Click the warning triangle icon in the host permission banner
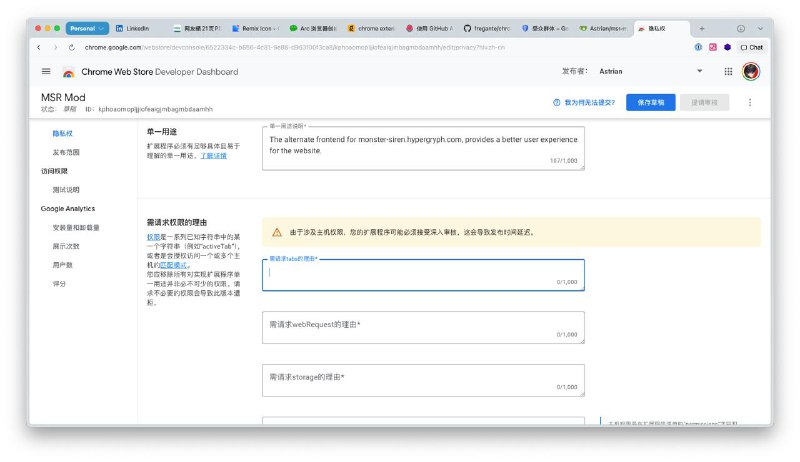 (277, 233)
